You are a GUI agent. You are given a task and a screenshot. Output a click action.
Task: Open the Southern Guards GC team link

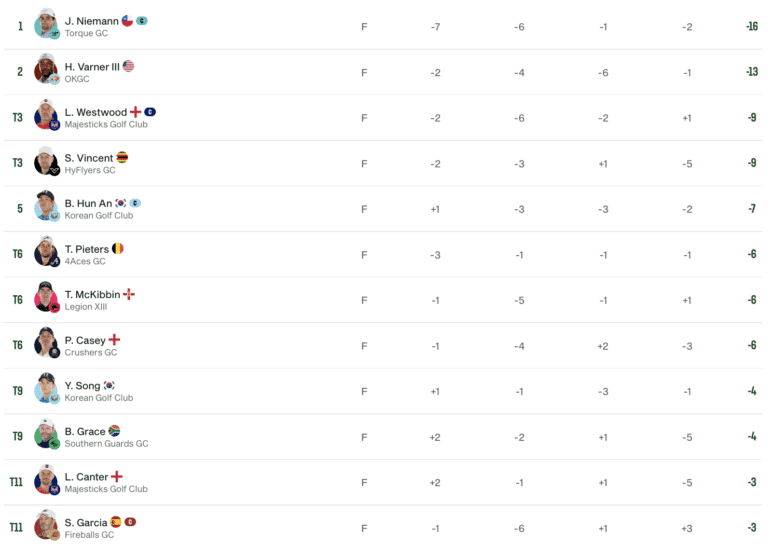pyautogui.click(x=107, y=443)
